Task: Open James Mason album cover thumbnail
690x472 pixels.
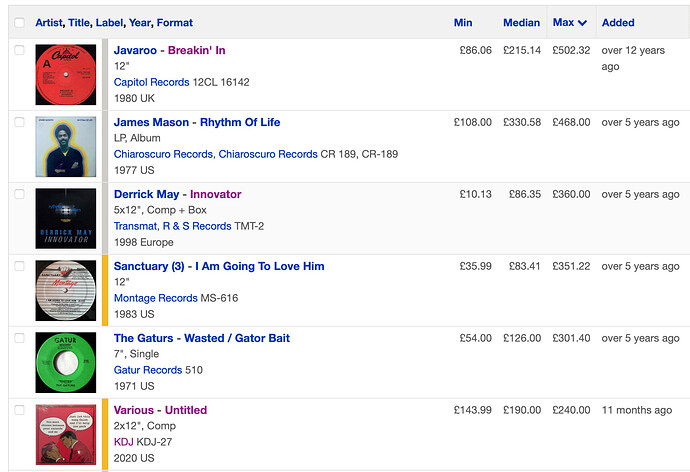Action: point(66,146)
